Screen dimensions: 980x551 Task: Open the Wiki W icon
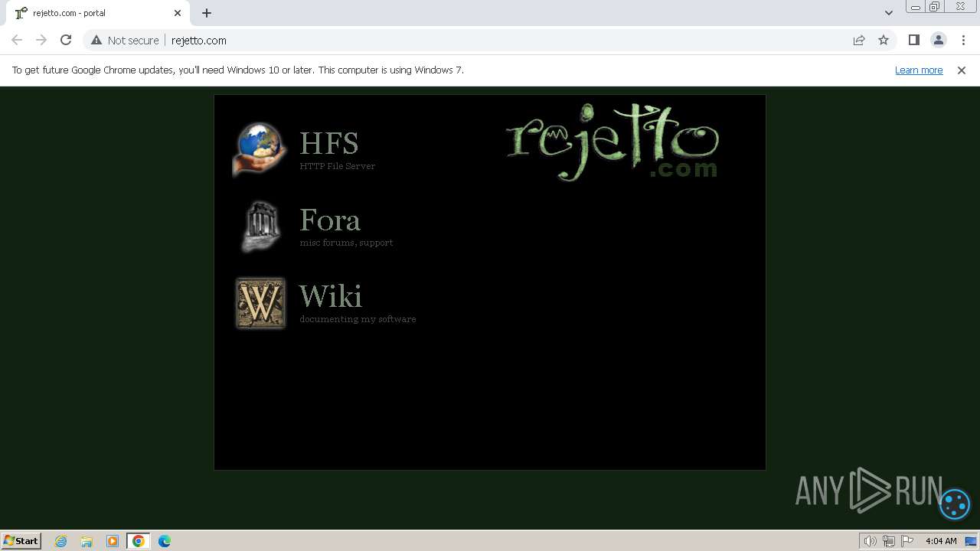pos(260,303)
